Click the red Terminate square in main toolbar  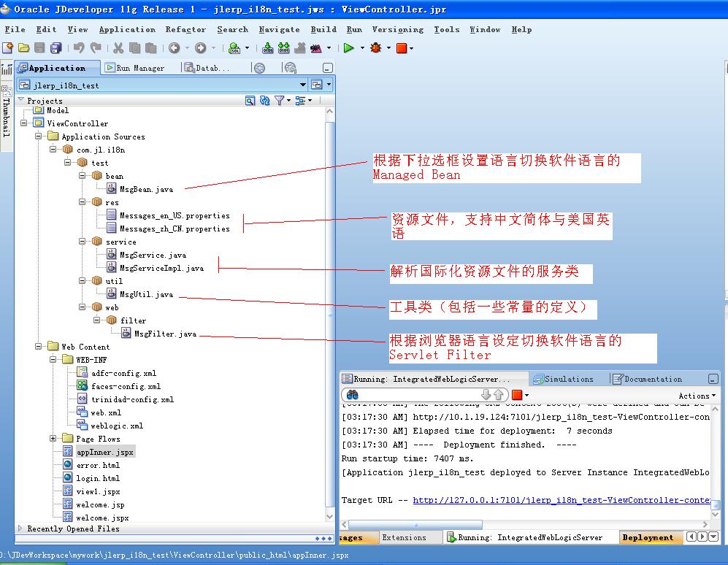402,48
